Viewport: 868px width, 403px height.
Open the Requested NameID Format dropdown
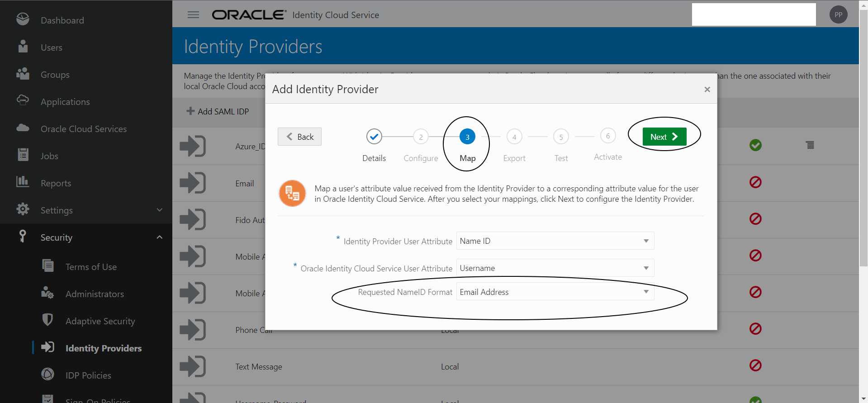point(555,292)
